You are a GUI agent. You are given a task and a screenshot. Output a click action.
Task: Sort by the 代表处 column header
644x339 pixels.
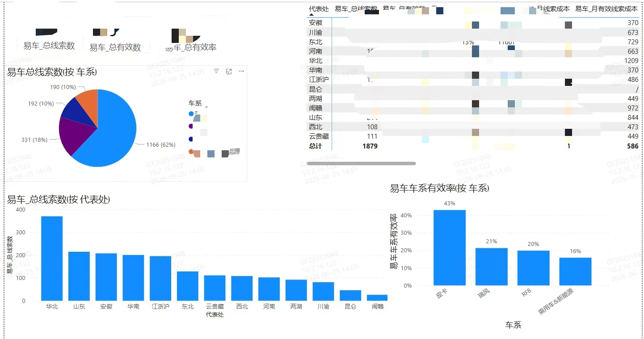click(x=319, y=9)
